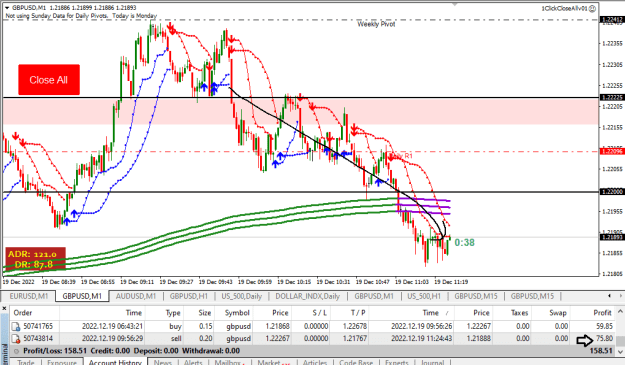This screenshot has width=625, height=365.
Task: Click the close price 1.21888 cell
Action: [x=478, y=339]
